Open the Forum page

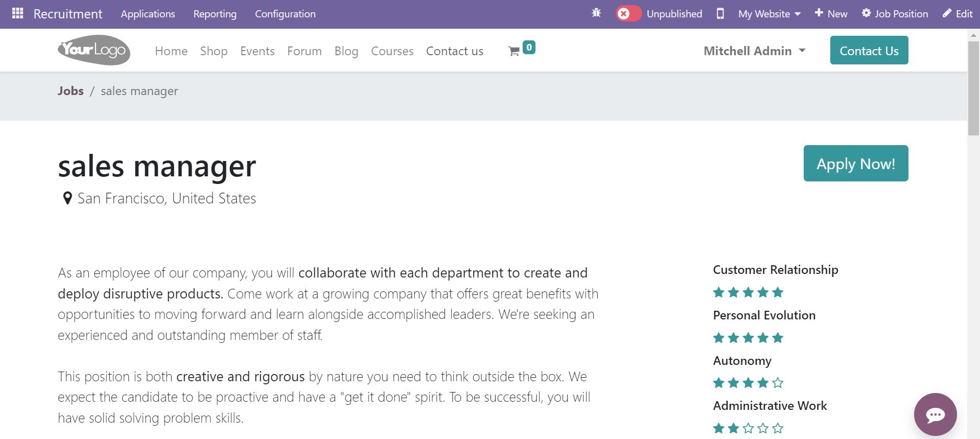pos(305,51)
